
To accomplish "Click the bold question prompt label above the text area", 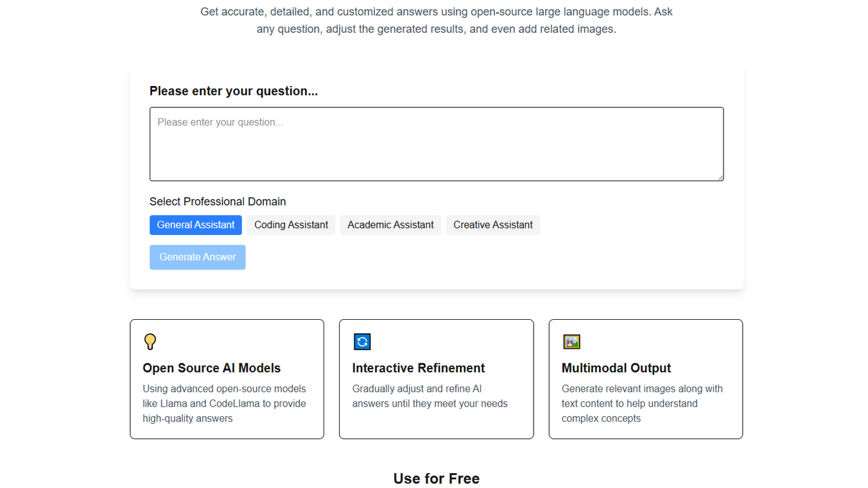I will coord(234,91).
